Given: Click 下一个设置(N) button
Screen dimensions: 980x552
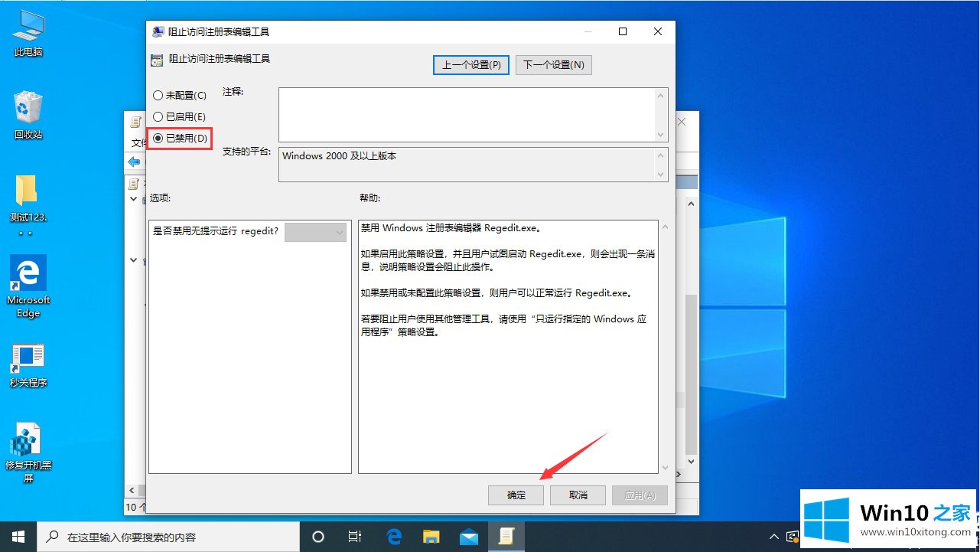Looking at the screenshot, I should (554, 65).
